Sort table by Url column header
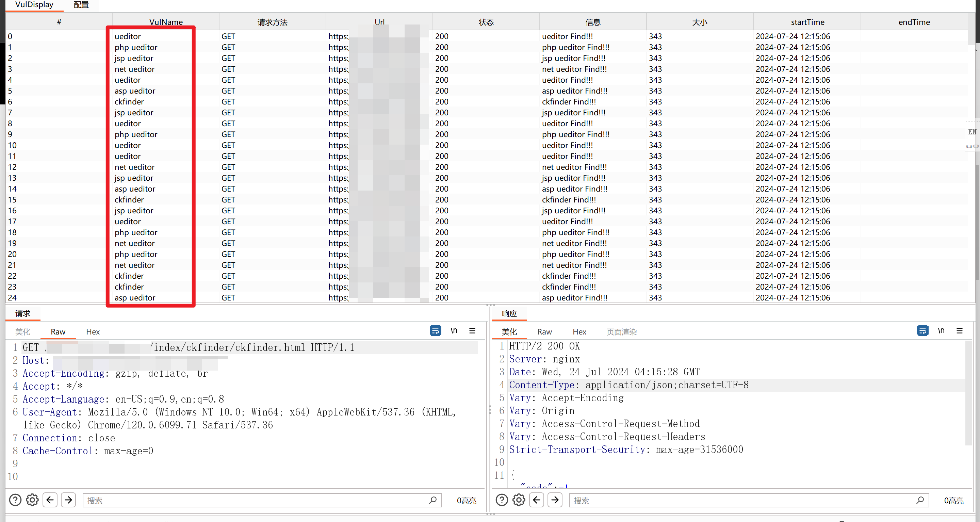 click(x=379, y=22)
